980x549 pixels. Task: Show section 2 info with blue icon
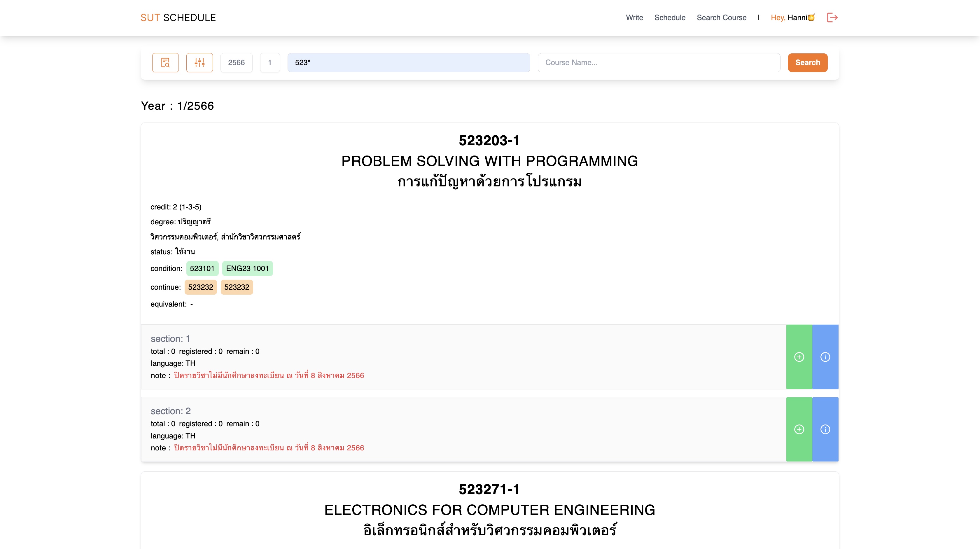tap(825, 429)
